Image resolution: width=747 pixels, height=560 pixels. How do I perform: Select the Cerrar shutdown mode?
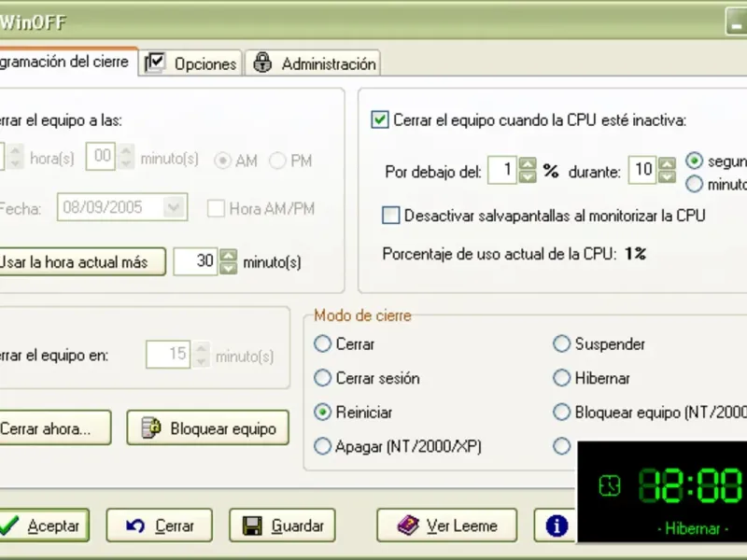(x=322, y=343)
